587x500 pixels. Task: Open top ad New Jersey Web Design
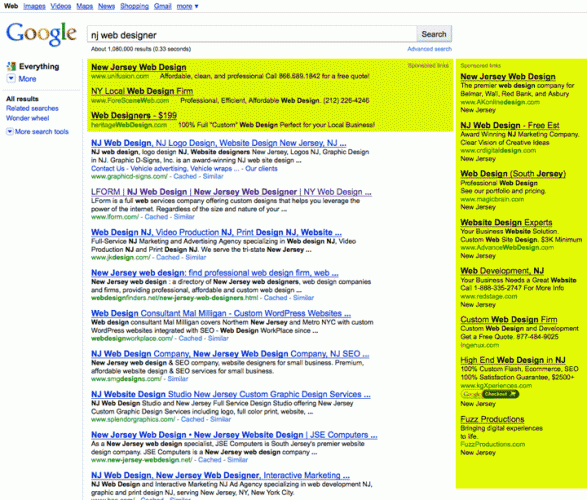pos(139,67)
